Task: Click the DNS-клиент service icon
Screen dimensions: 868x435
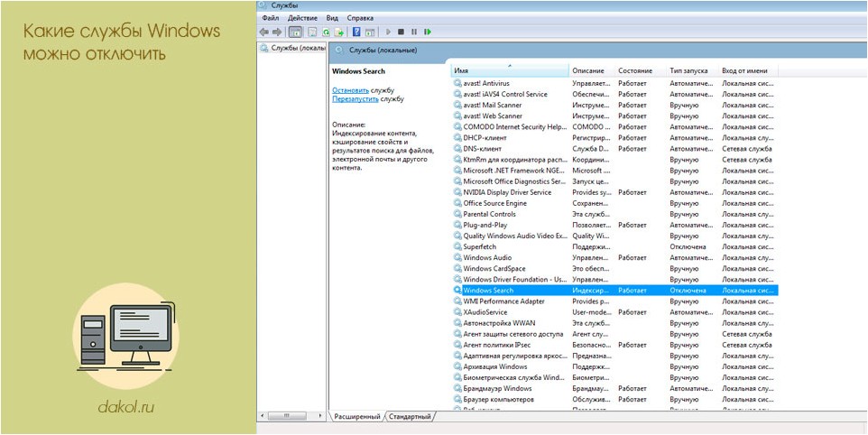Action: pos(457,148)
